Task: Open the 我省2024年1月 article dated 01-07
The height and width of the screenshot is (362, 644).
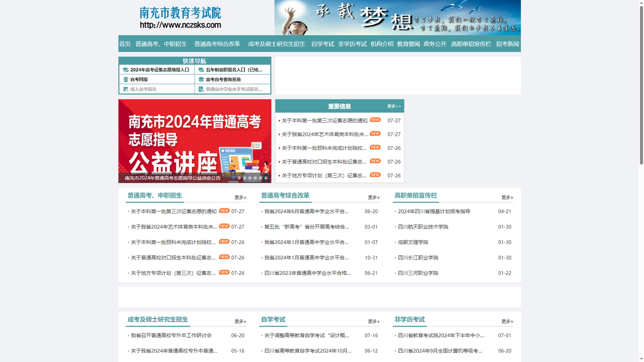Action: tap(306, 242)
